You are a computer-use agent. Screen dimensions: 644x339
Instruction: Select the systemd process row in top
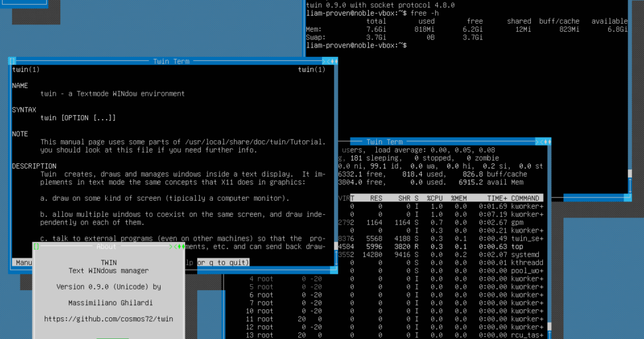441,255
